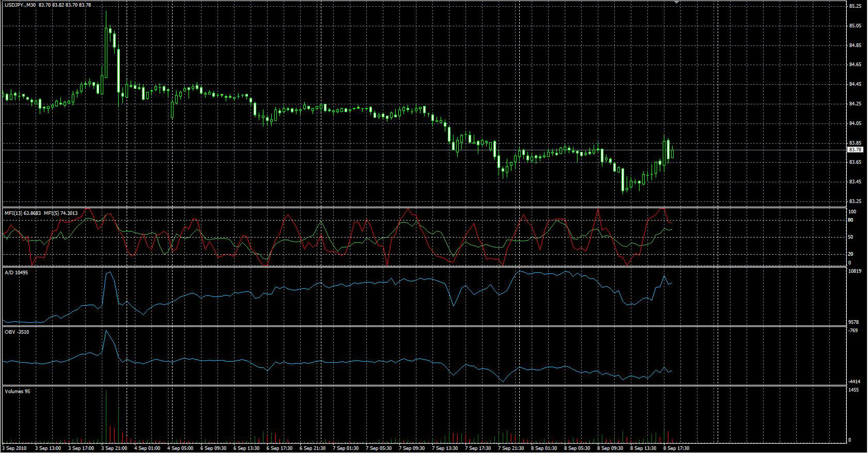This screenshot has width=868, height=453.
Task: Select the 3 Sep 2010 time label
Action: [14, 448]
